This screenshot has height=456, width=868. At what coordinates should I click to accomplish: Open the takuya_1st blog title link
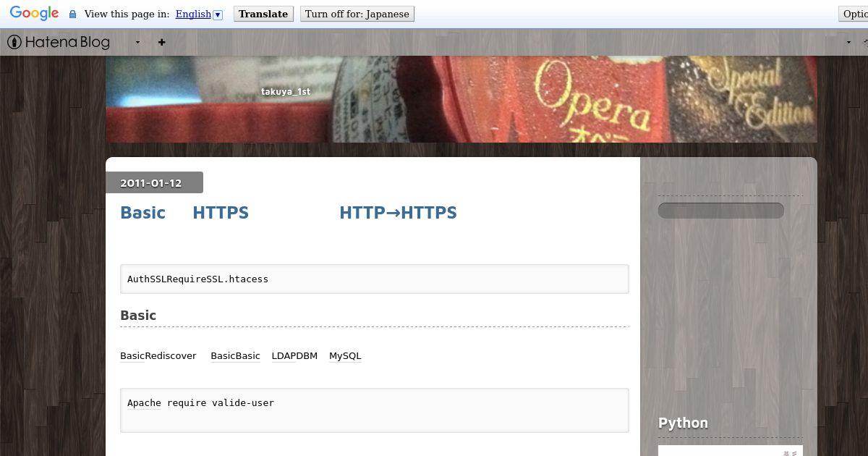click(x=286, y=91)
